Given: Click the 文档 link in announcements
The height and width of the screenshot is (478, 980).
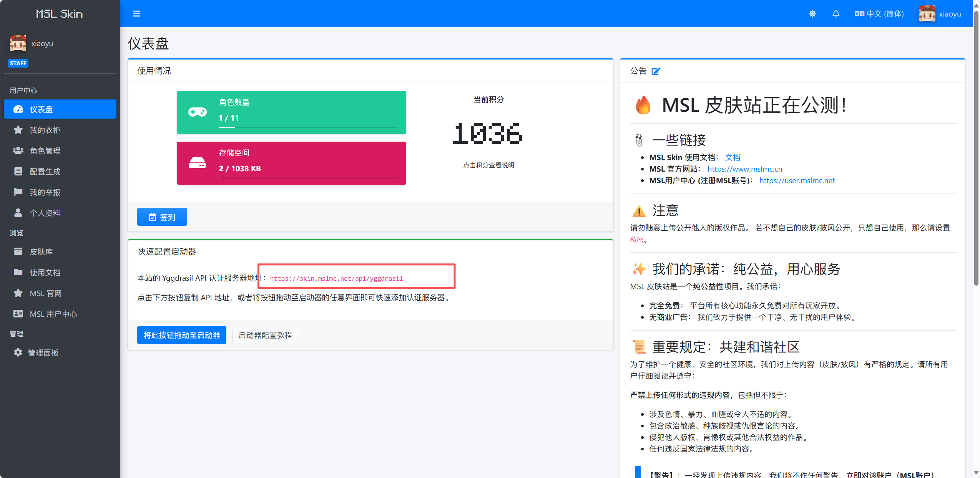Looking at the screenshot, I should [x=732, y=157].
